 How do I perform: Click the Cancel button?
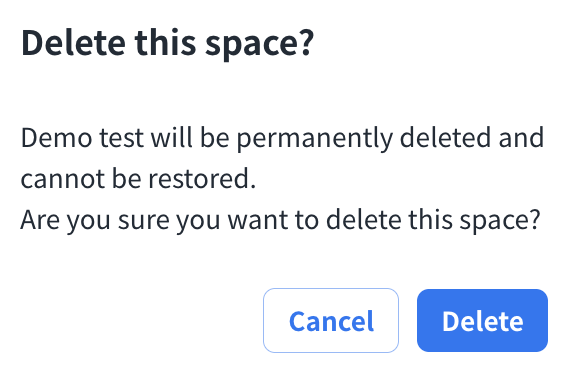click(x=331, y=321)
